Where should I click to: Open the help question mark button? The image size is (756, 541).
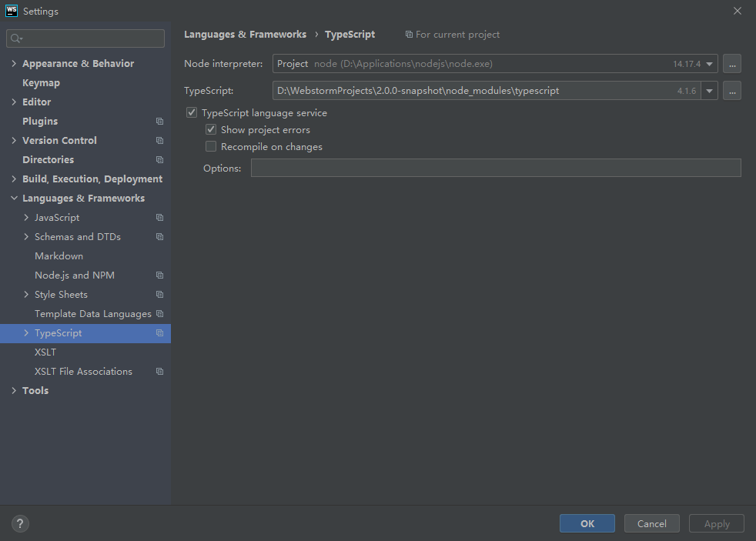20,523
